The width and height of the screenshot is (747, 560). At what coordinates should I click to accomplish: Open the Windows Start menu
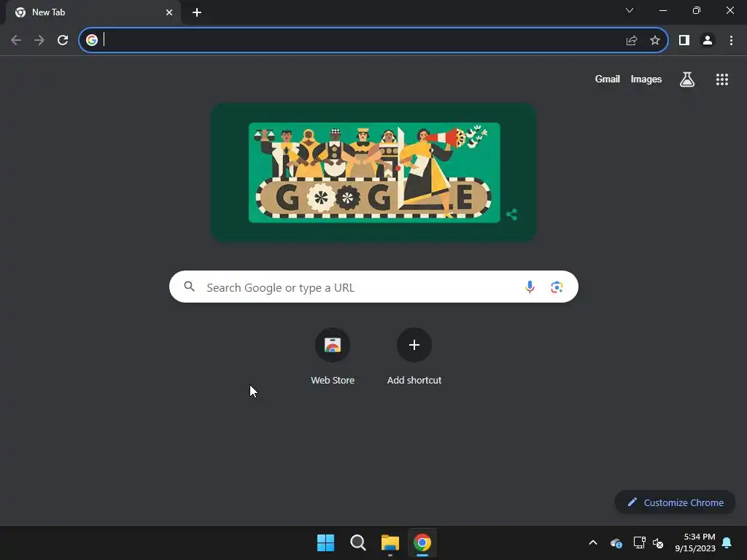click(326, 542)
